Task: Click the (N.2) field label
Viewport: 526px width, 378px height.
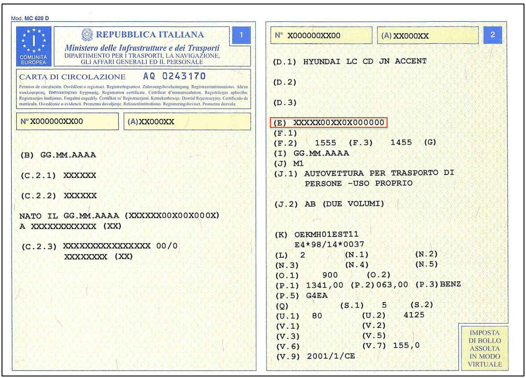Action: 426,254
